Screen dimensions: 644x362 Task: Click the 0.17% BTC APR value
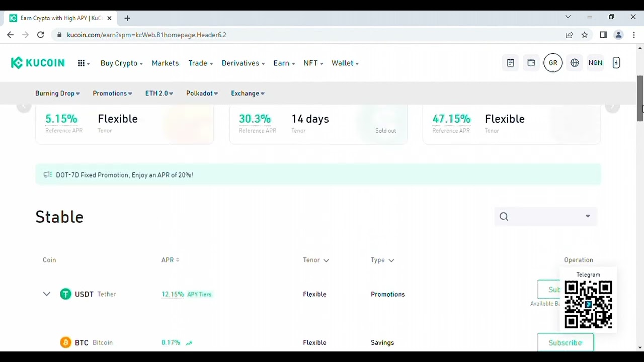point(171,342)
